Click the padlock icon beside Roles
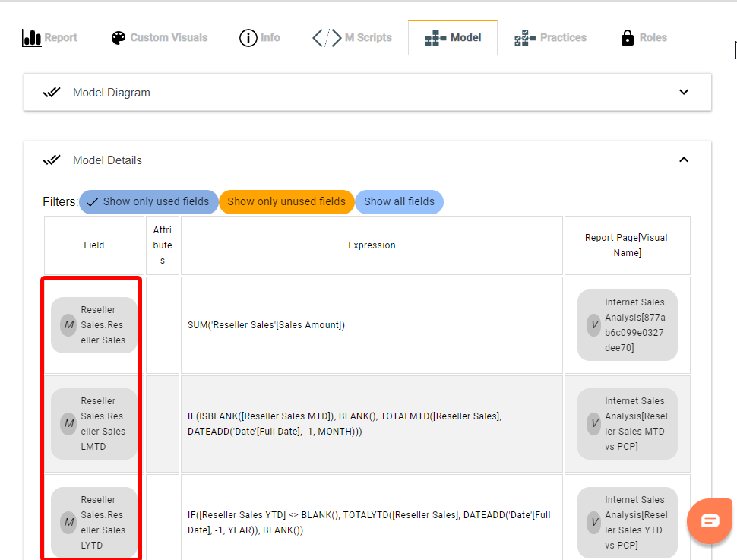Screen dimensions: 737x560 point(628,37)
